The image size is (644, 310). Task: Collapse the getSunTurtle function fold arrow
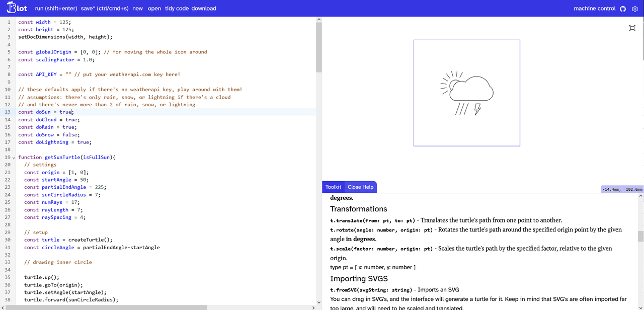[x=14, y=158]
